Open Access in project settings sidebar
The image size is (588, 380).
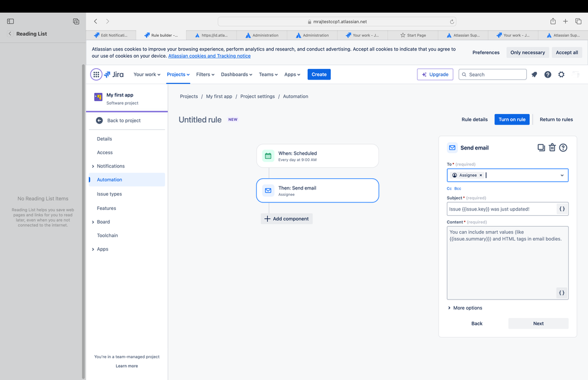105,152
